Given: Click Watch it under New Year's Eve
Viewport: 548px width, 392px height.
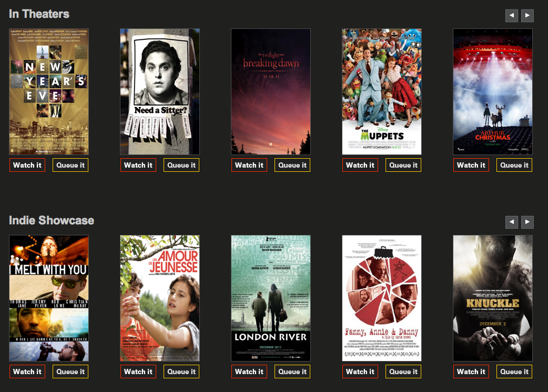Looking at the screenshot, I should point(27,165).
